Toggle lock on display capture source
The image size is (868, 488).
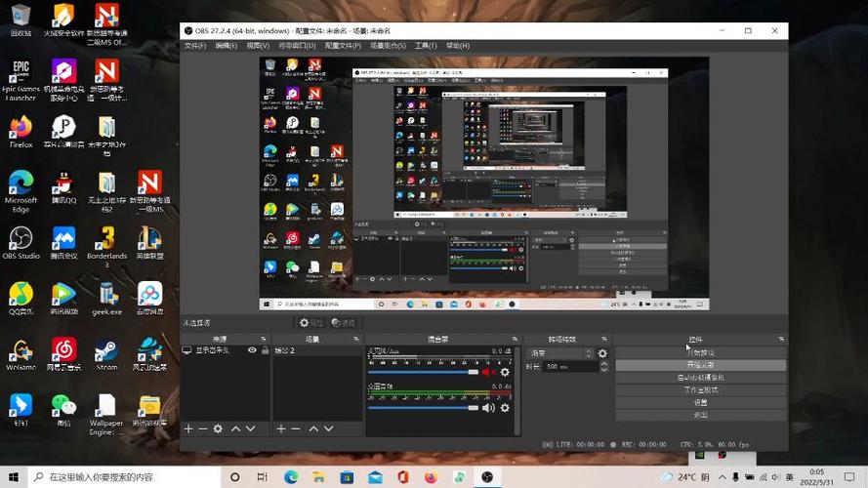266,350
